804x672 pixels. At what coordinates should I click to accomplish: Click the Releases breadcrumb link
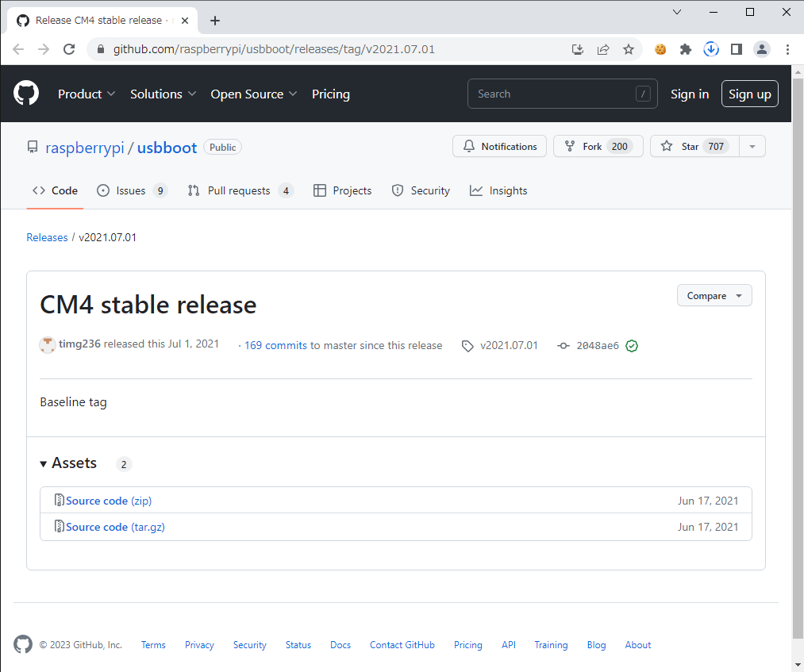pos(47,237)
